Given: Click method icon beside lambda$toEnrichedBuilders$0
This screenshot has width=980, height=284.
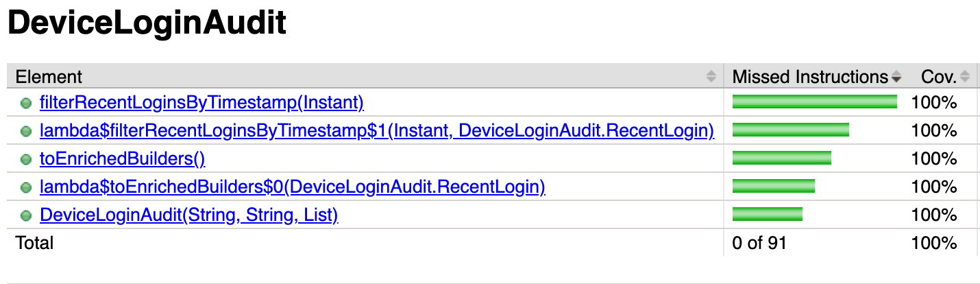Looking at the screenshot, I should click(x=26, y=187).
